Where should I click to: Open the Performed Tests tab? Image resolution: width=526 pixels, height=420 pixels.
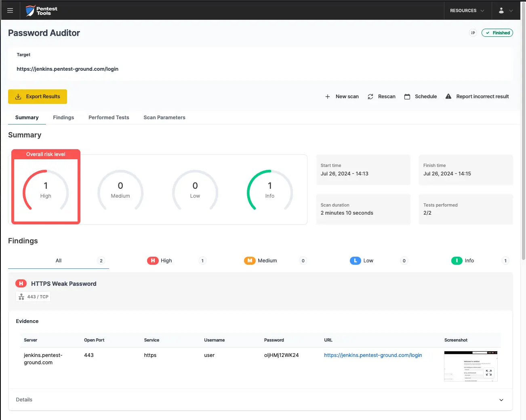[109, 118]
